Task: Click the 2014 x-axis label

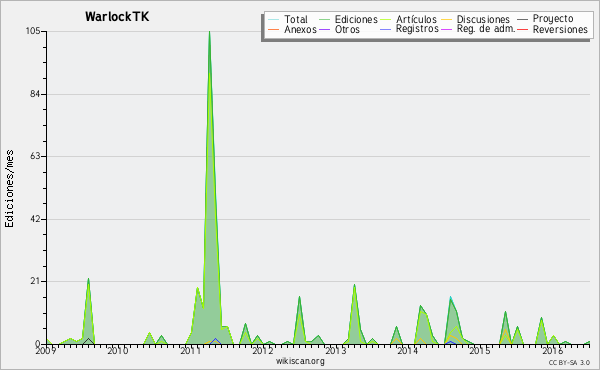Action: (x=408, y=350)
